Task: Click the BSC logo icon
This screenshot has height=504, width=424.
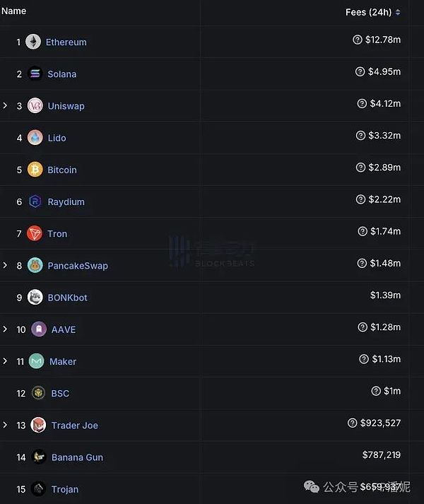Action: 39,393
